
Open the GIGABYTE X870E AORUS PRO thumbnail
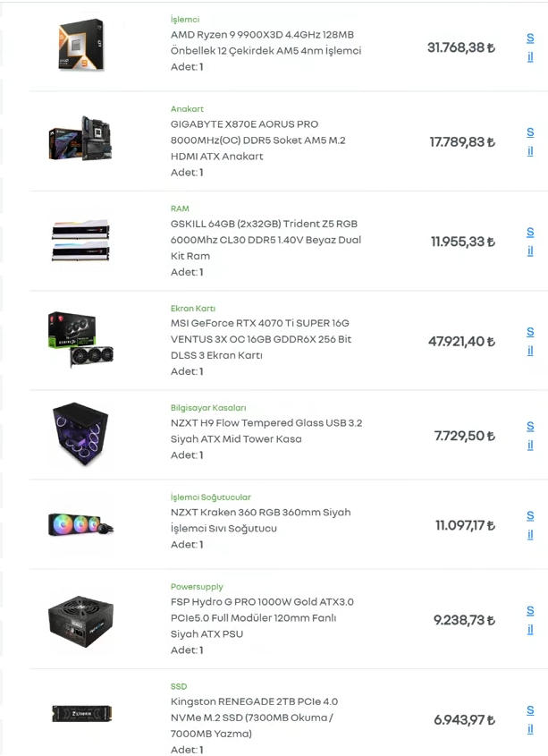coord(80,140)
